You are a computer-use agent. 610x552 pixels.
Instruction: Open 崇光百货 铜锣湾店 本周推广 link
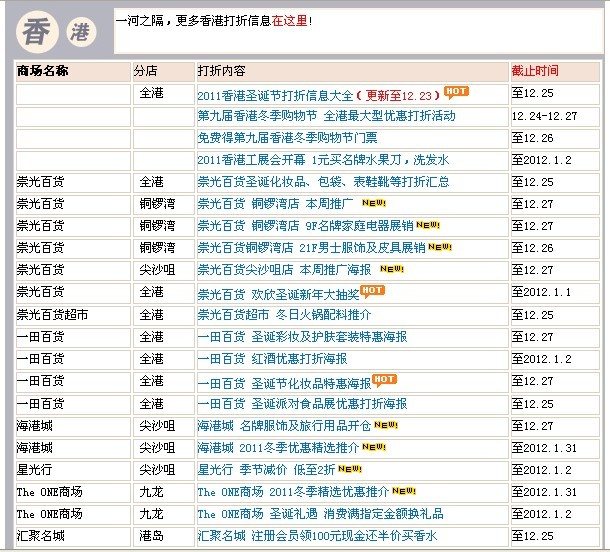coord(275,203)
